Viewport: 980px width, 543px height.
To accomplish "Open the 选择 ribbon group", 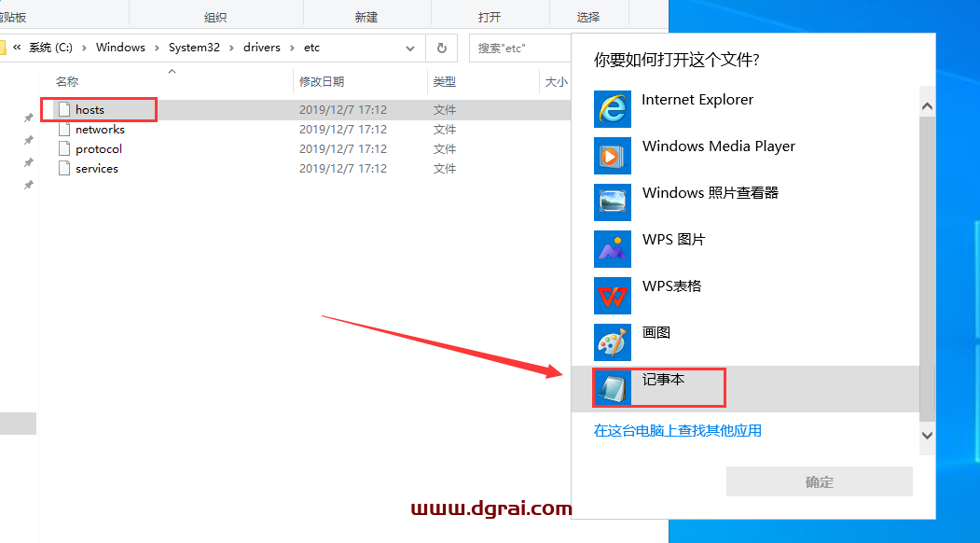I will pos(588,18).
